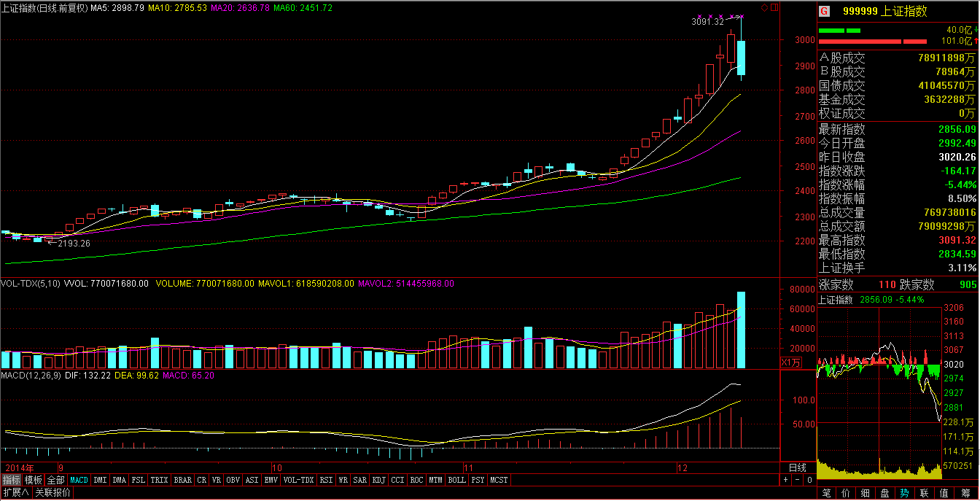980x501 pixels.
Task: Switch indicator to KDJ
Action: point(378,480)
